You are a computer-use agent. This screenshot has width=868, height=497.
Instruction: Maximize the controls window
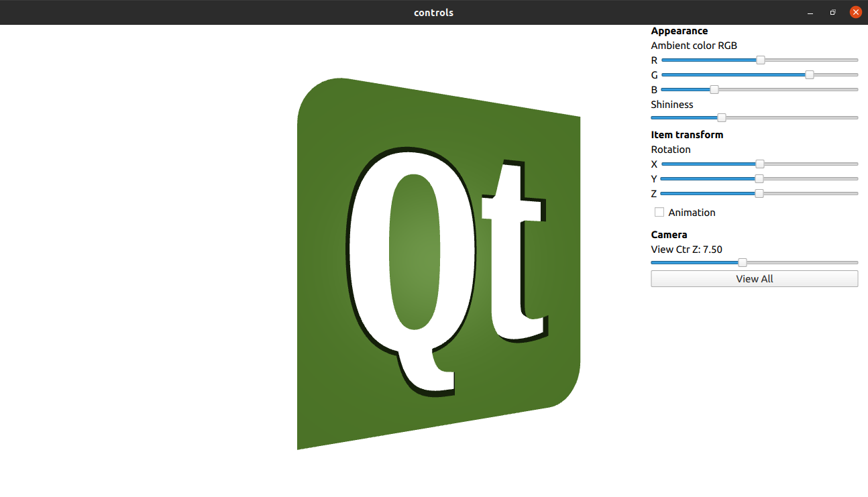(x=833, y=13)
